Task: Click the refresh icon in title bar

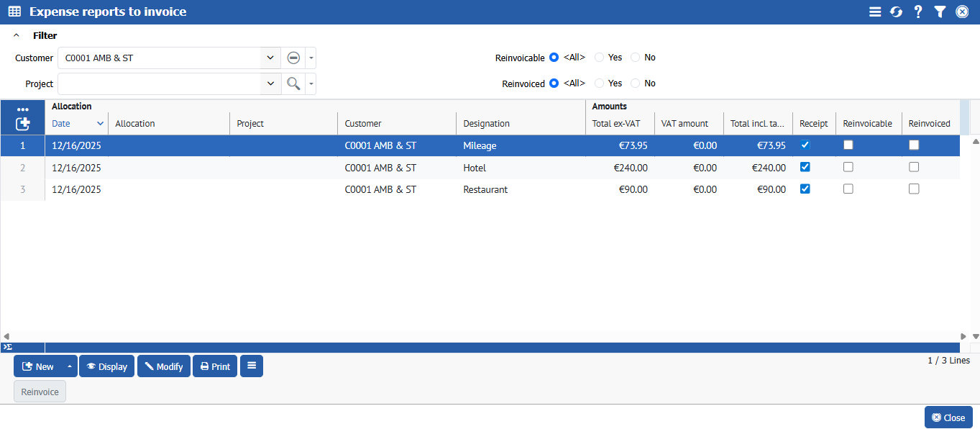Action: [x=896, y=12]
